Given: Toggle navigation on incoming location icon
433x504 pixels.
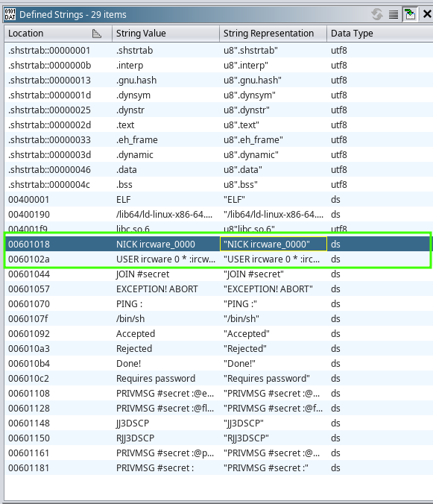Looking at the screenshot, I should (410, 14).
